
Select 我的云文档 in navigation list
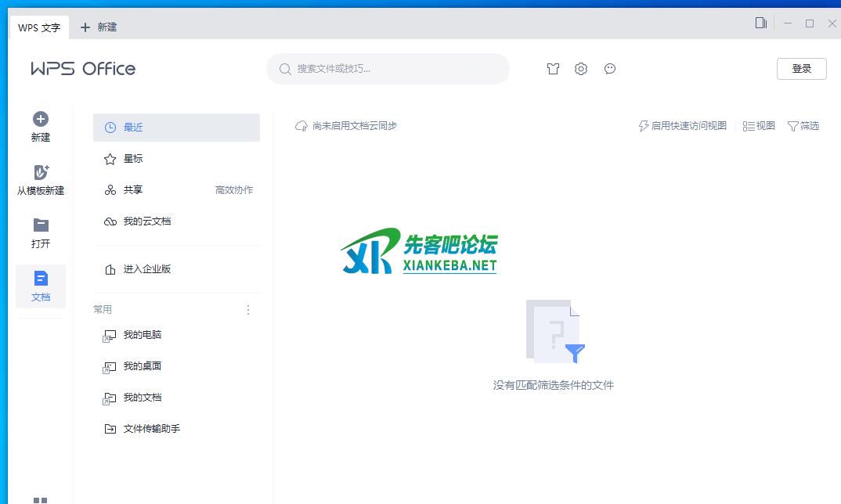coord(146,221)
